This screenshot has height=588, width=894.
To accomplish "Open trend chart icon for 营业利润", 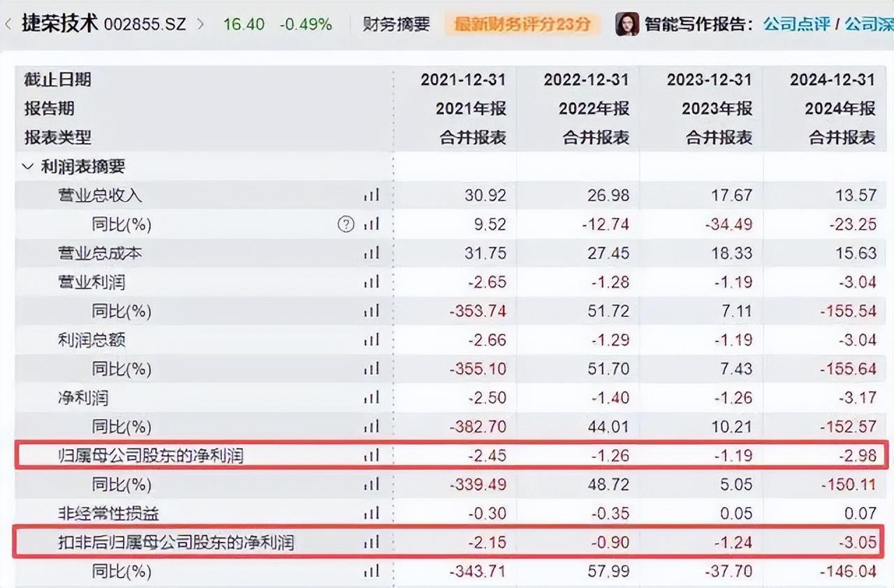I will tap(372, 282).
